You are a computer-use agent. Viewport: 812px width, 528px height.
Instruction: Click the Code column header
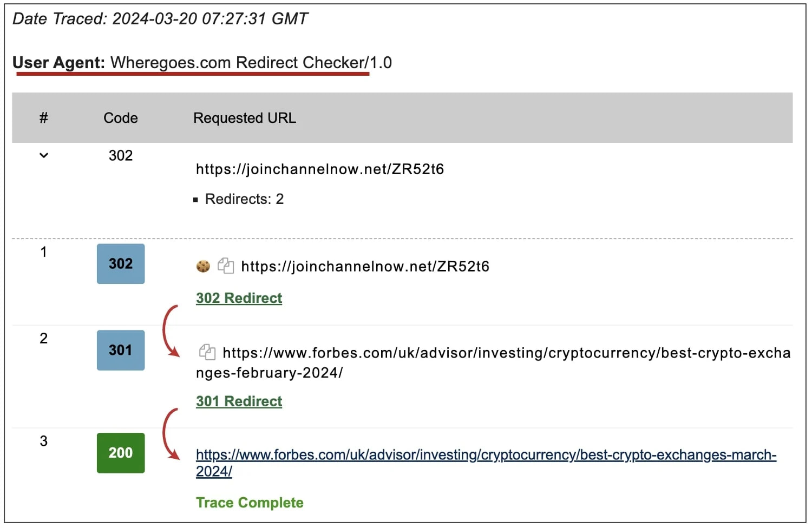(121, 118)
